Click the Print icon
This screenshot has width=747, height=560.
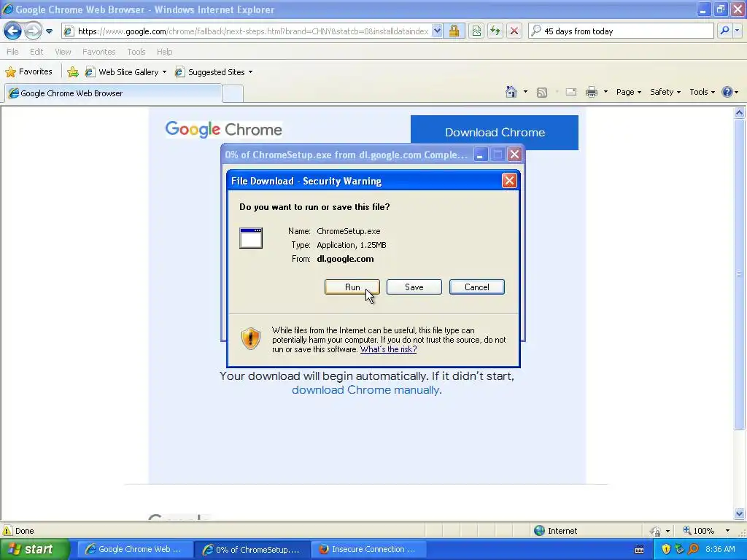pyautogui.click(x=592, y=92)
